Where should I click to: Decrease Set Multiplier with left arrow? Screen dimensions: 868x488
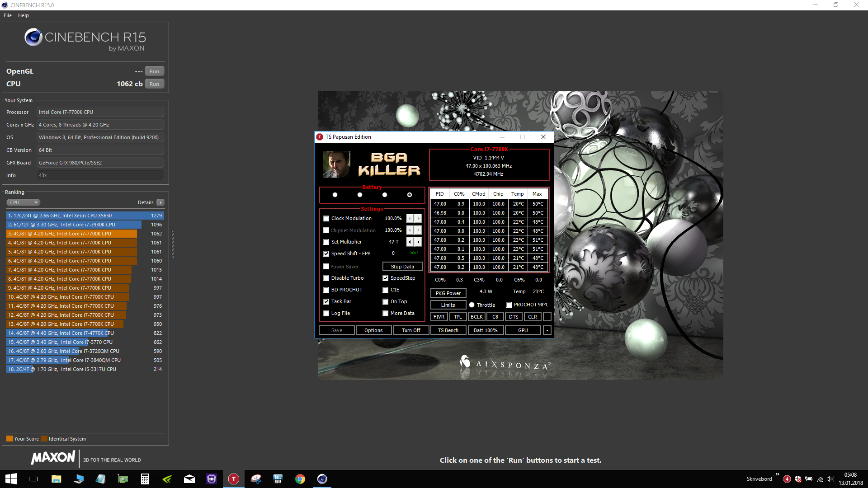tap(410, 242)
